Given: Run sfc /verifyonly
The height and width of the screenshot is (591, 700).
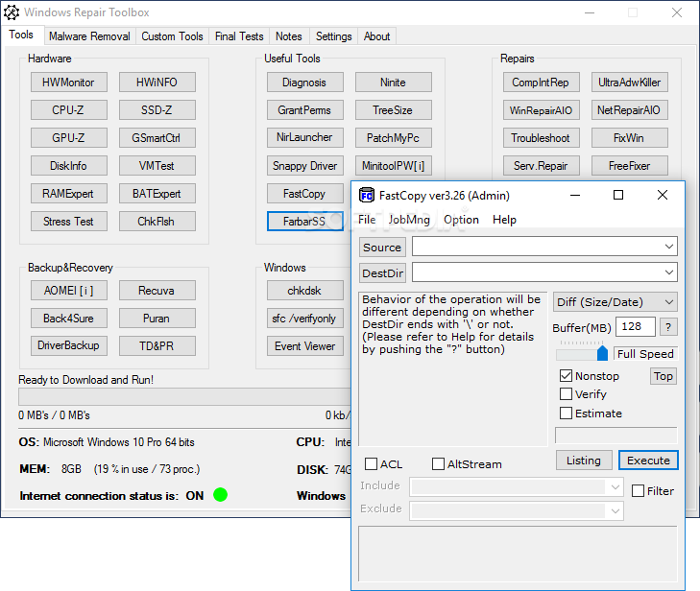Looking at the screenshot, I should point(305,318).
